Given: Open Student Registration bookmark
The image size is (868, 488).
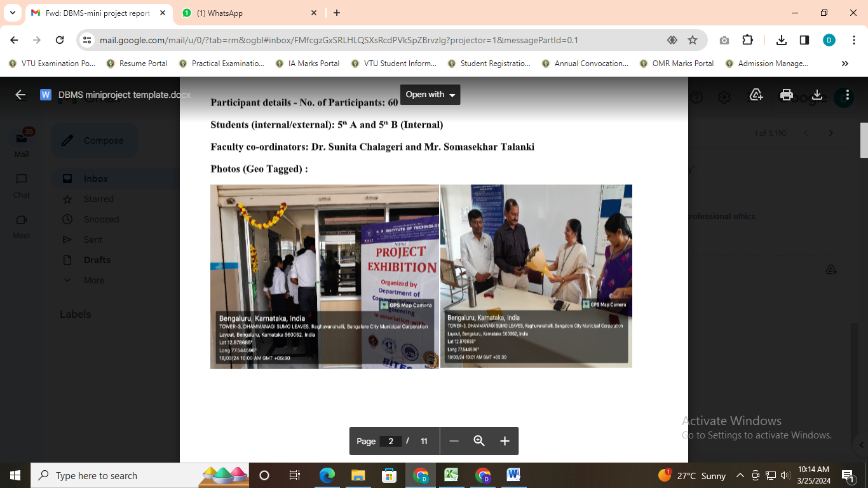Looking at the screenshot, I should point(489,64).
